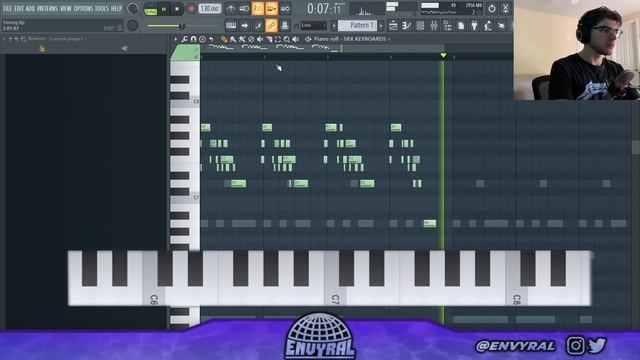Open the FILE menu
This screenshot has width=640, height=360.
7,8
